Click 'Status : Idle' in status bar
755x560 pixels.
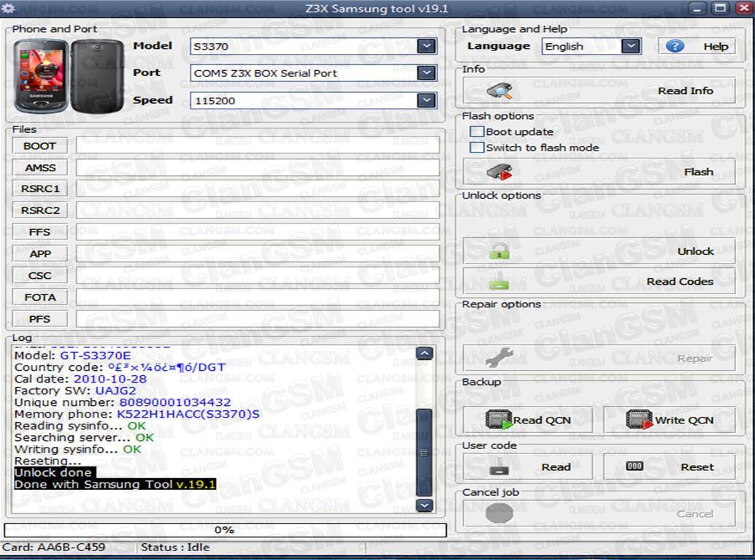pyautogui.click(x=175, y=547)
